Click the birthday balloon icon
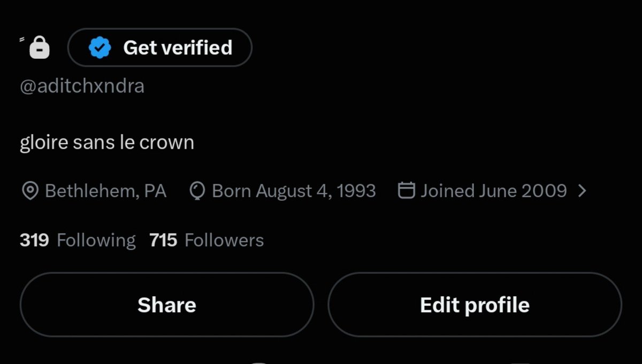This screenshot has height=364, width=642. 197,191
